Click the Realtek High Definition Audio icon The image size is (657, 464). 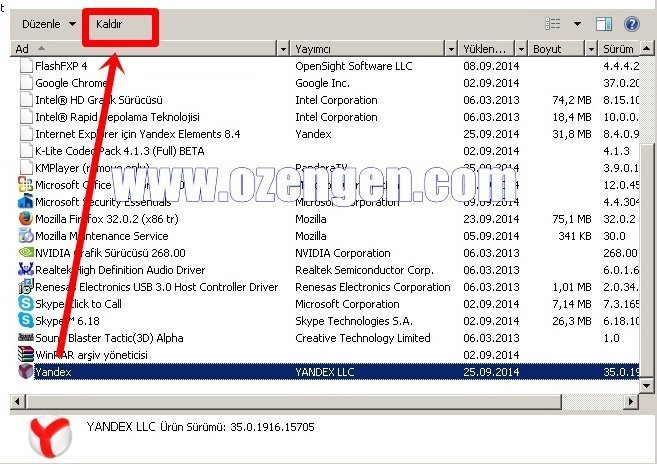click(26, 270)
